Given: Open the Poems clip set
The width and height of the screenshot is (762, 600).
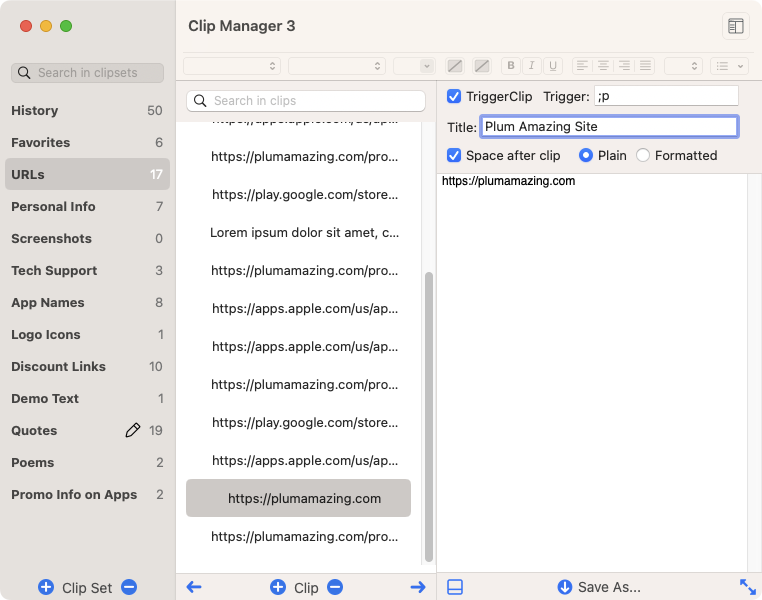Looking at the screenshot, I should pos(87,462).
